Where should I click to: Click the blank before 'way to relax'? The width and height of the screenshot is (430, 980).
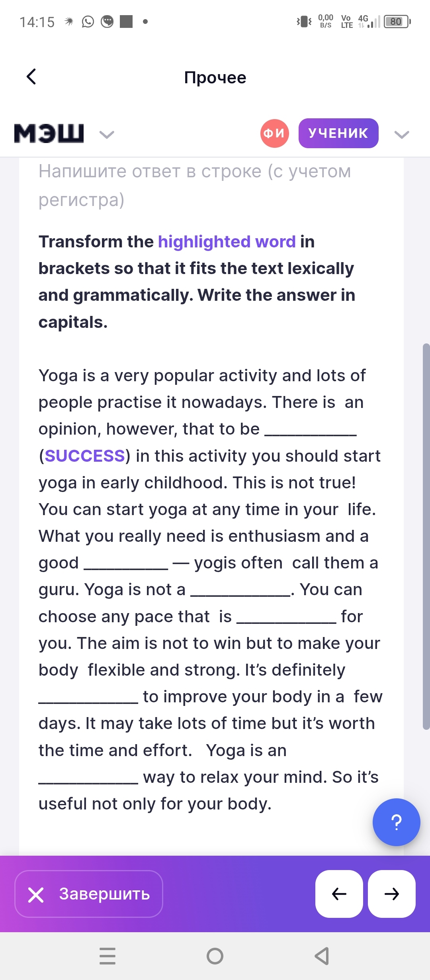[88, 778]
